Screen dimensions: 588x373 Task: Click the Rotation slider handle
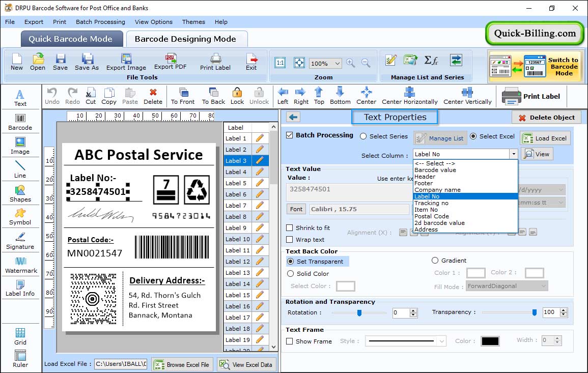(359, 312)
